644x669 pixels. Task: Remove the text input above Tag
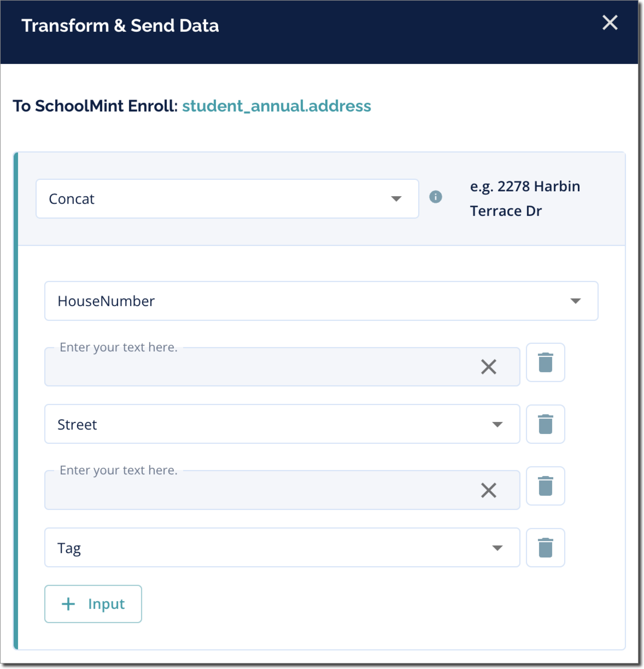[545, 486]
